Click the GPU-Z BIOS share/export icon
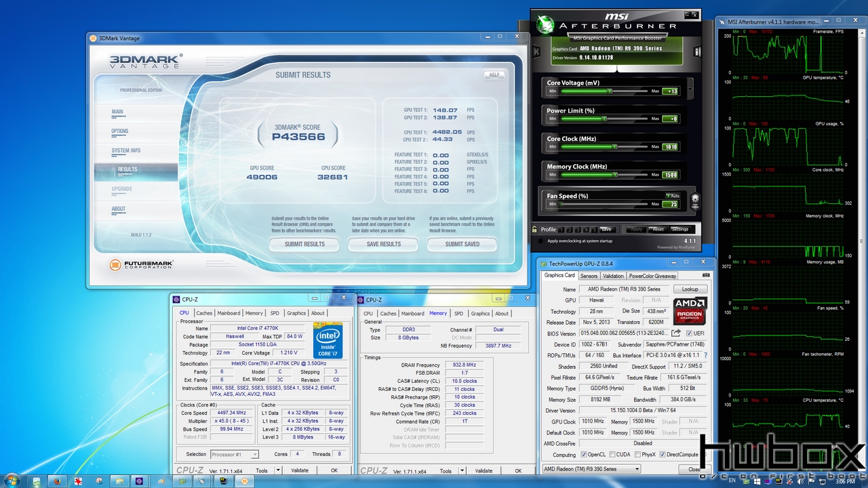The height and width of the screenshot is (488, 868). click(x=676, y=333)
